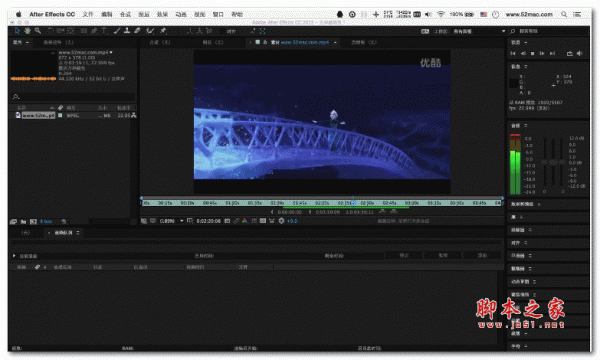600x360 pixels.
Task: Click the Wi-Fi icon in menu bar
Action: point(441,15)
